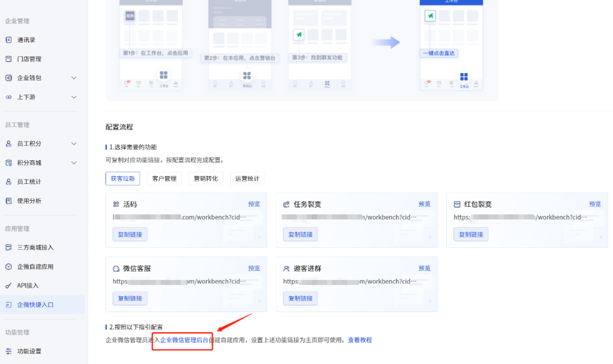Copy link for 活码 card
Viewport: 613px width, 364px height.
point(130,235)
